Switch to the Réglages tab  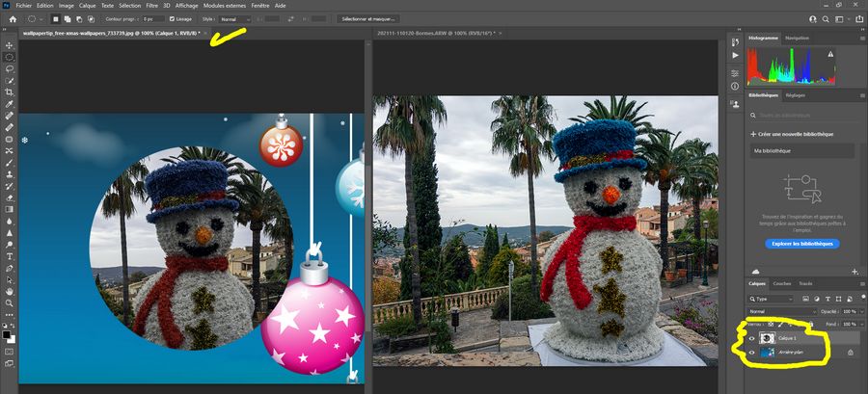point(795,95)
